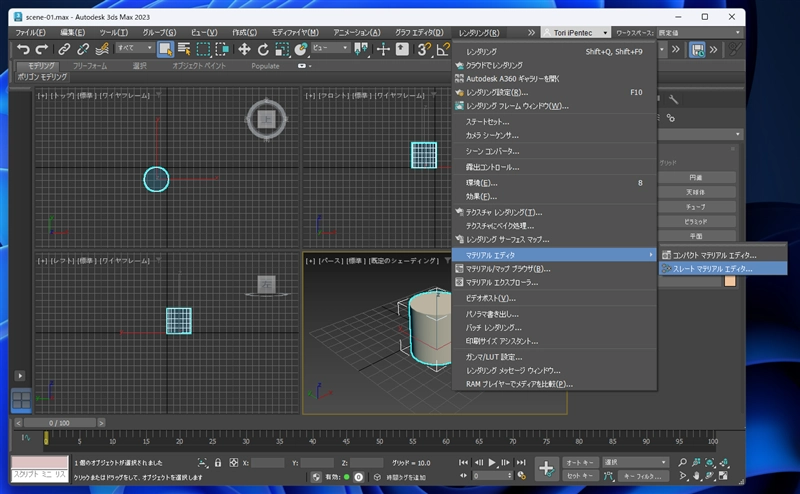Click the セット キー button
The image size is (800, 494).
(580, 476)
